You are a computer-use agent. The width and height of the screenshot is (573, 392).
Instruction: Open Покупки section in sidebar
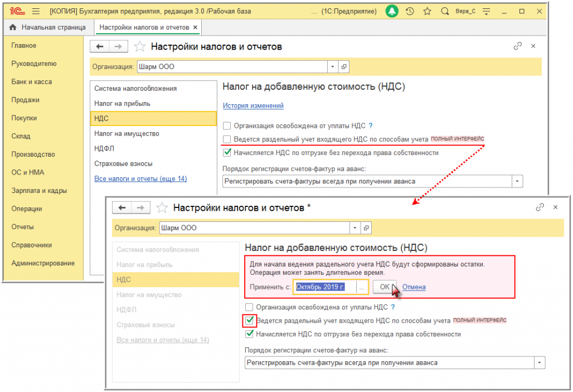click(24, 118)
